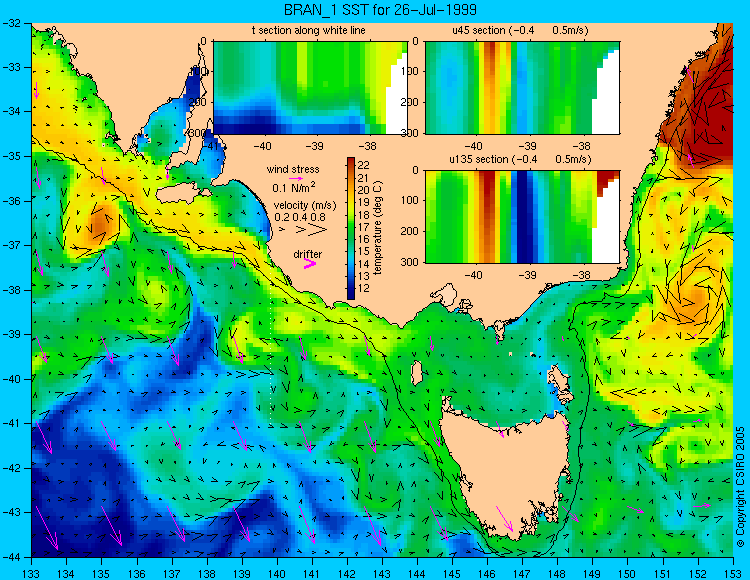Image resolution: width=750 pixels, height=580 pixels.
Task: Click latitude label -44 on left axis
Action: pyautogui.click(x=11, y=557)
